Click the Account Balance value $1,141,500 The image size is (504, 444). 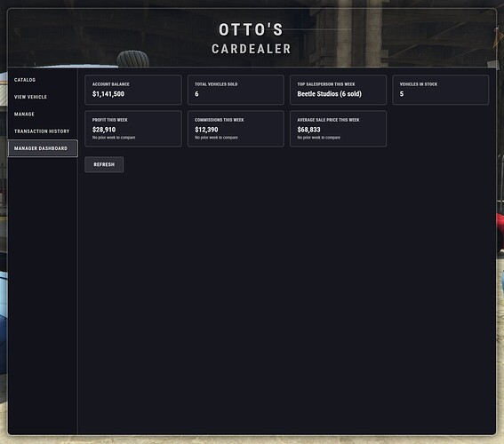(108, 94)
